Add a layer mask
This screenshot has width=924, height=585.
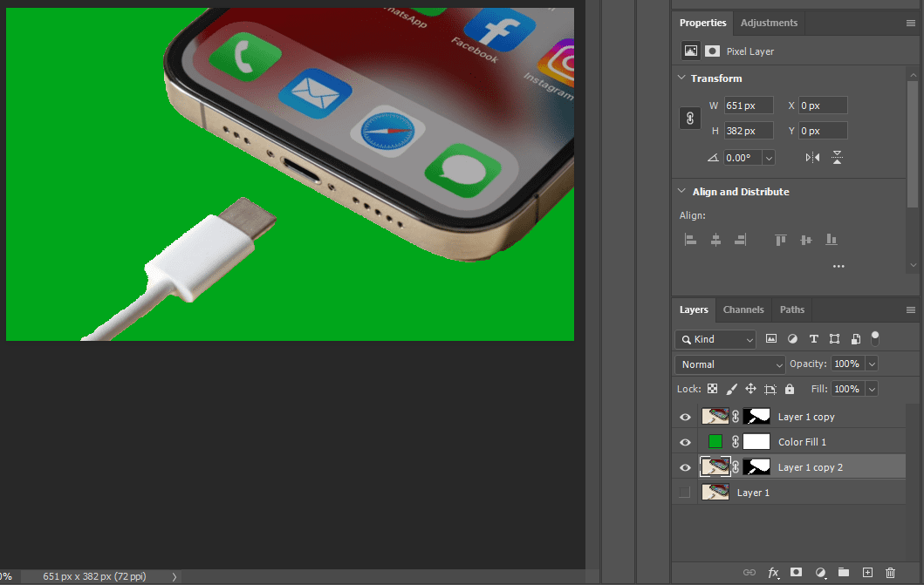[x=796, y=572]
